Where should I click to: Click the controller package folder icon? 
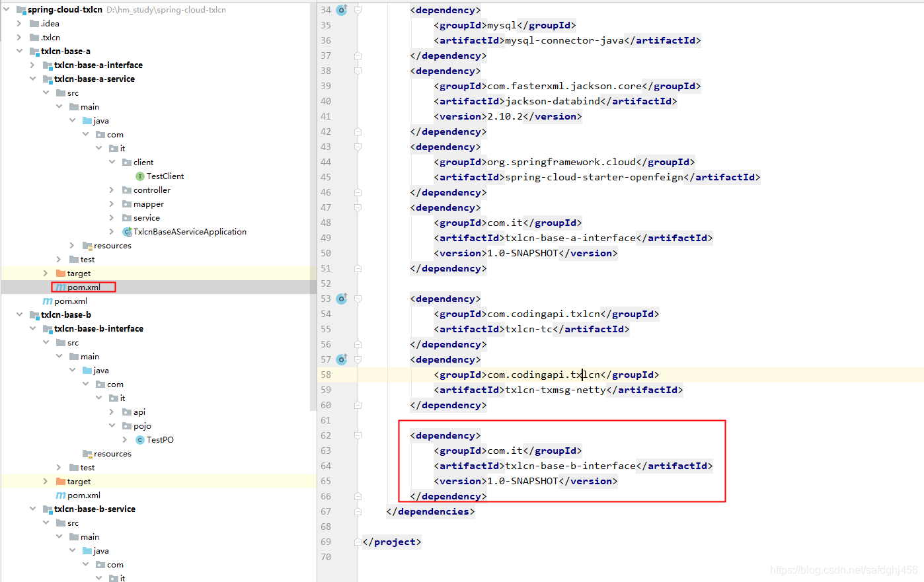127,190
